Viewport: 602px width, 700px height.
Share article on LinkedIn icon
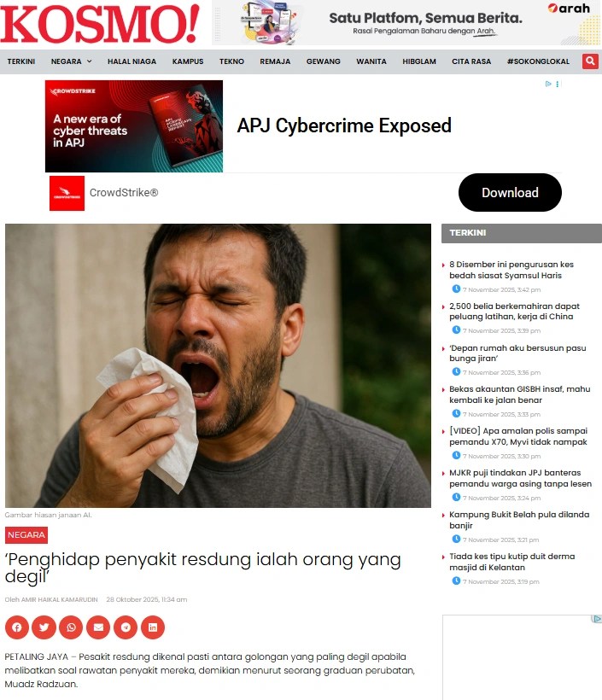coord(153,627)
